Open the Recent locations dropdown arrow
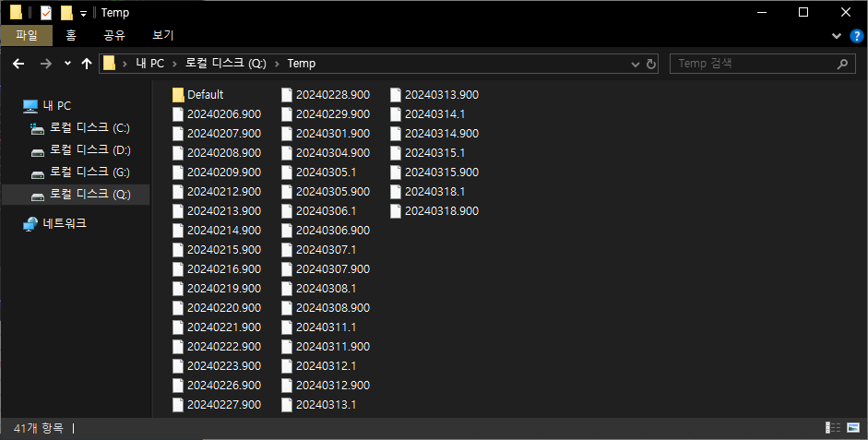868x440 pixels. (x=67, y=64)
